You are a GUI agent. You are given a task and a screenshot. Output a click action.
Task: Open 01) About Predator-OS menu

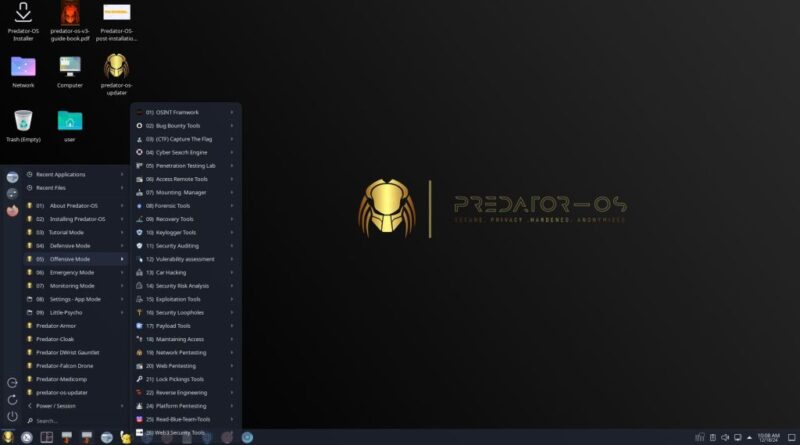(x=76, y=206)
